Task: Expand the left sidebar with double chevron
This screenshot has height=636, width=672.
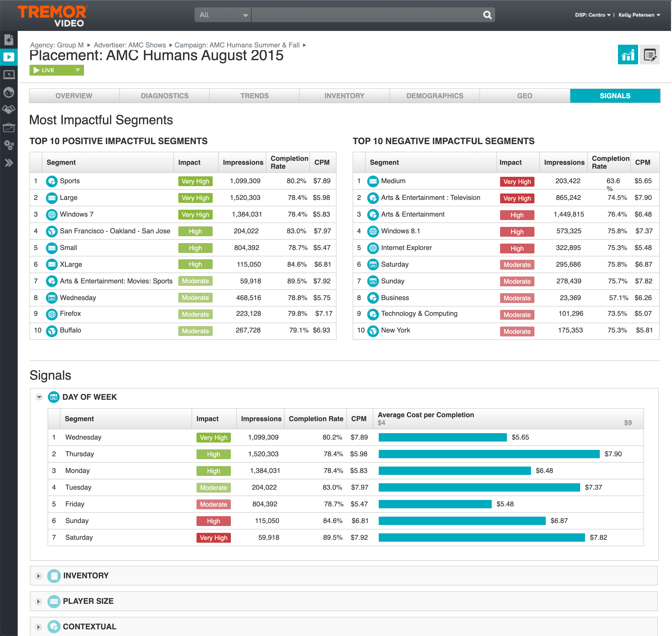Action: [9, 163]
